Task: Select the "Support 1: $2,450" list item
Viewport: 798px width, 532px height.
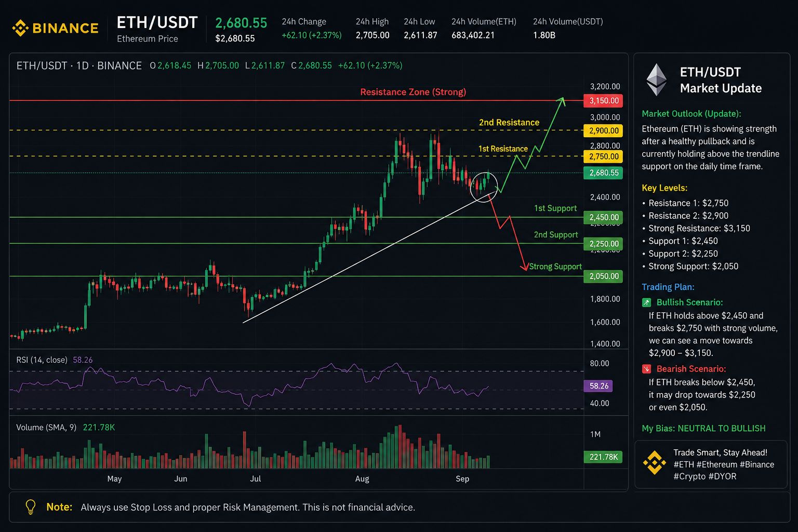Action: click(x=680, y=241)
